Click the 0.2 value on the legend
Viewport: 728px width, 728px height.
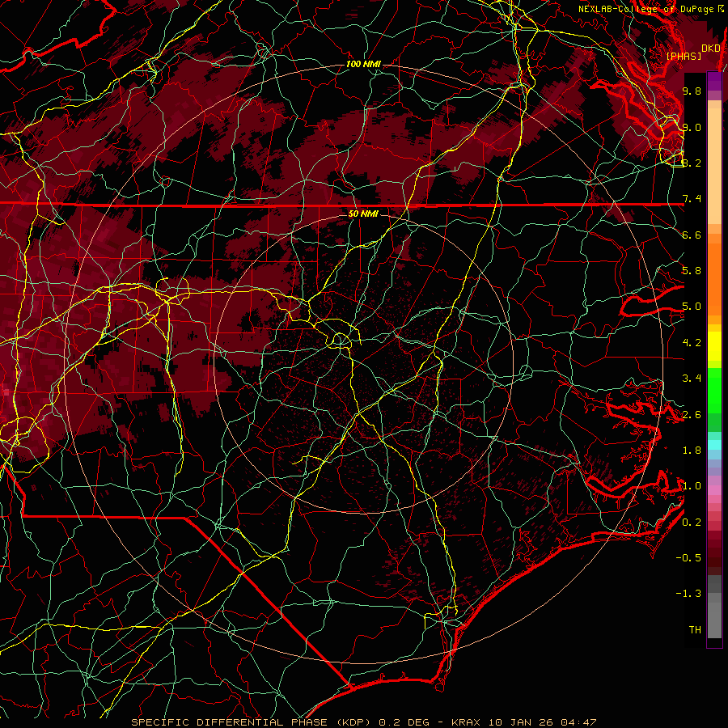click(x=692, y=523)
